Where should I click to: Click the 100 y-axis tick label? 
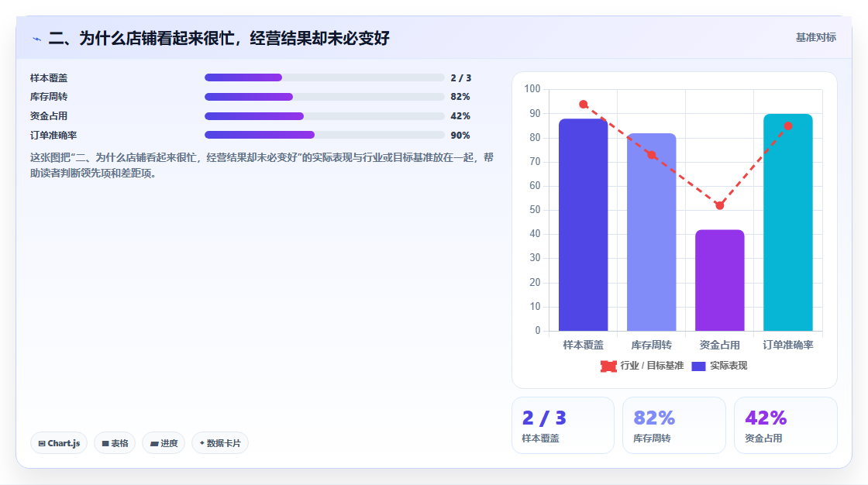click(532, 88)
